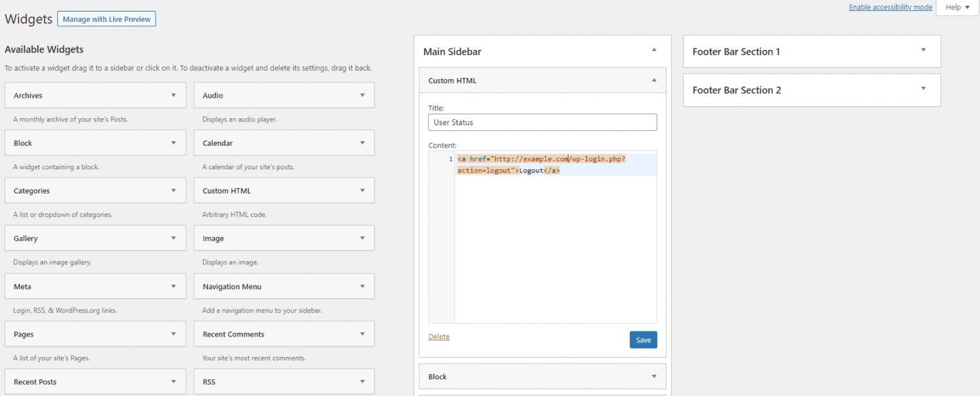Open the Recent Comments widget dropdown

(362, 333)
